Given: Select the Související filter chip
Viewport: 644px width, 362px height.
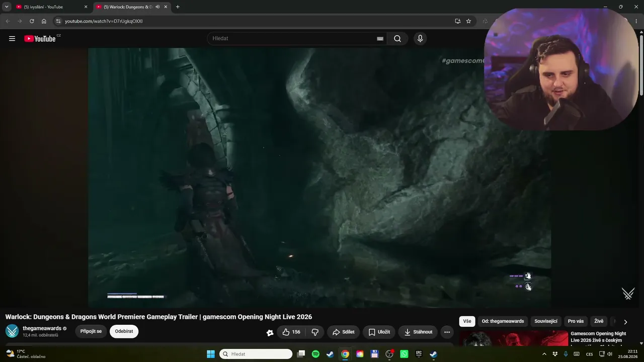Looking at the screenshot, I should tap(546, 321).
